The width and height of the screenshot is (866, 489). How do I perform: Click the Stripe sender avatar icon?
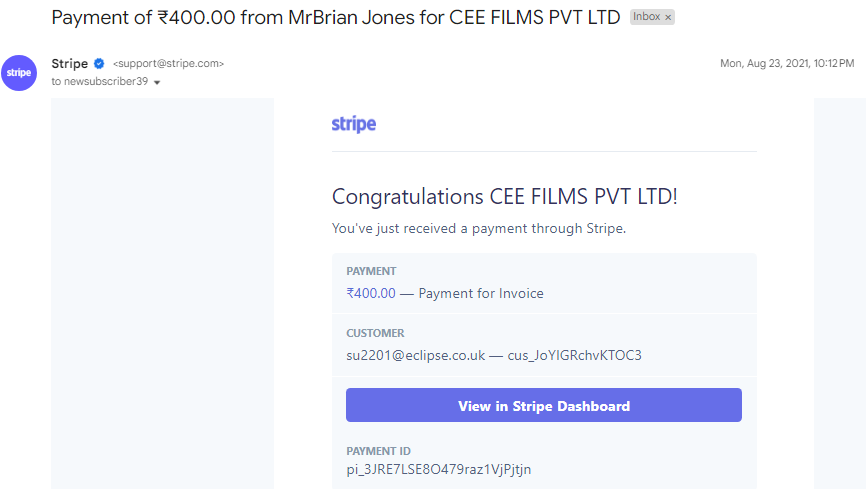[x=19, y=73]
